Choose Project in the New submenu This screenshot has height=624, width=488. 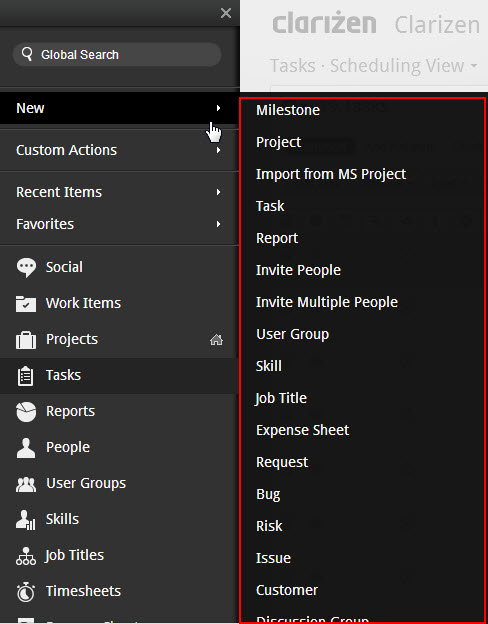(278, 142)
